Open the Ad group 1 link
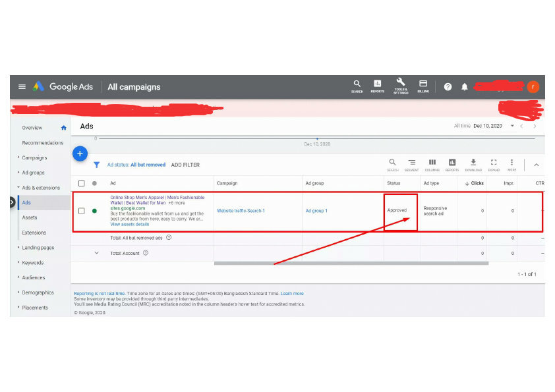 316,211
